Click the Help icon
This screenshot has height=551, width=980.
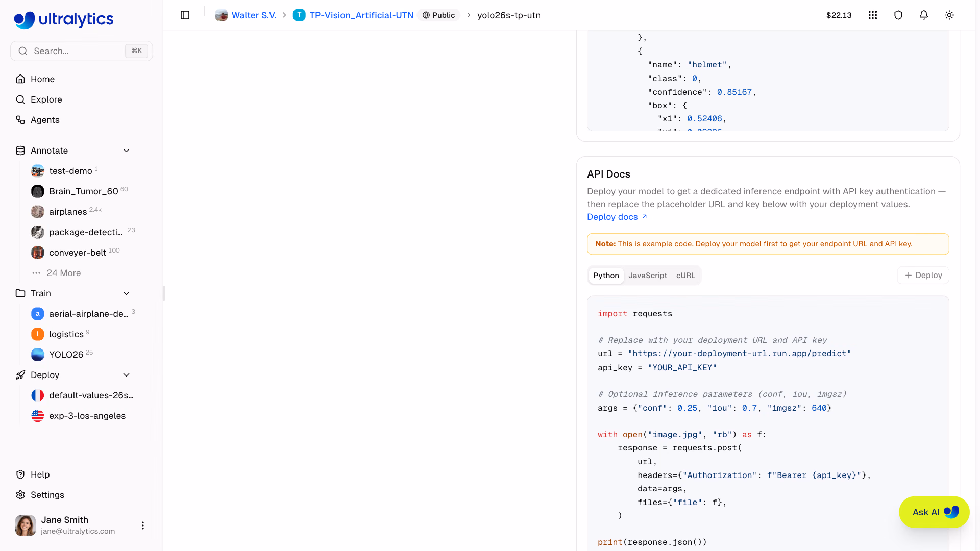pos(20,474)
